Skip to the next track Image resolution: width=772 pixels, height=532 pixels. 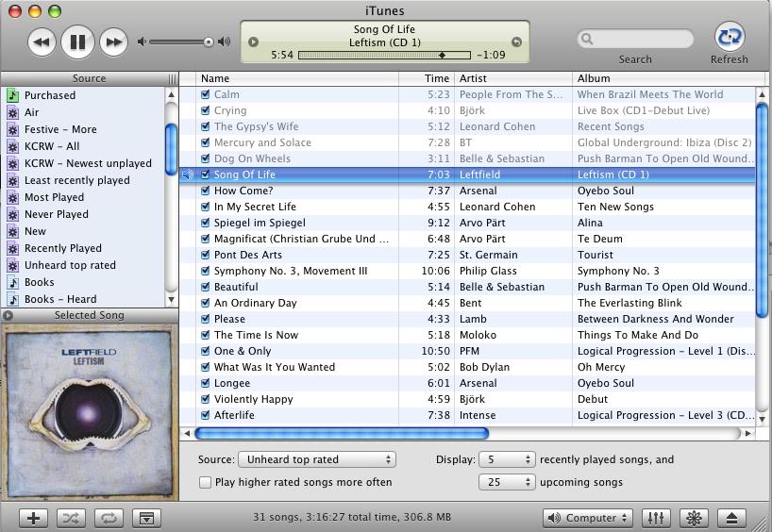113,42
